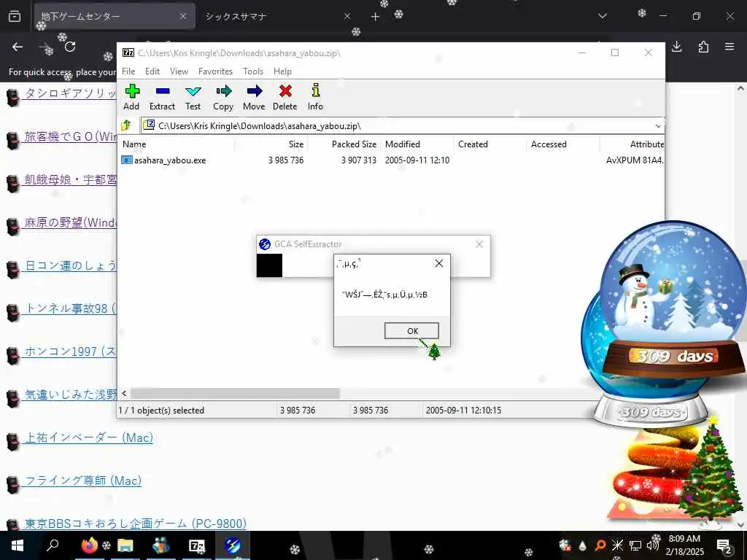Click OK in the error message dialog
The width and height of the screenshot is (747, 560).
(x=411, y=331)
